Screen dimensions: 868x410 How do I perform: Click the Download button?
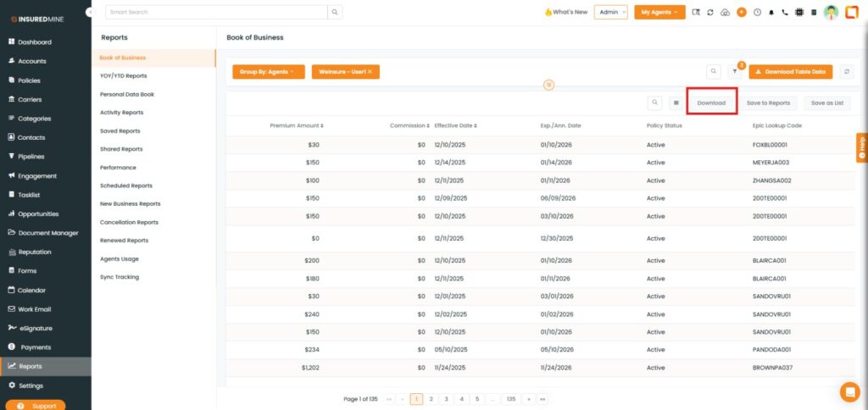click(711, 102)
